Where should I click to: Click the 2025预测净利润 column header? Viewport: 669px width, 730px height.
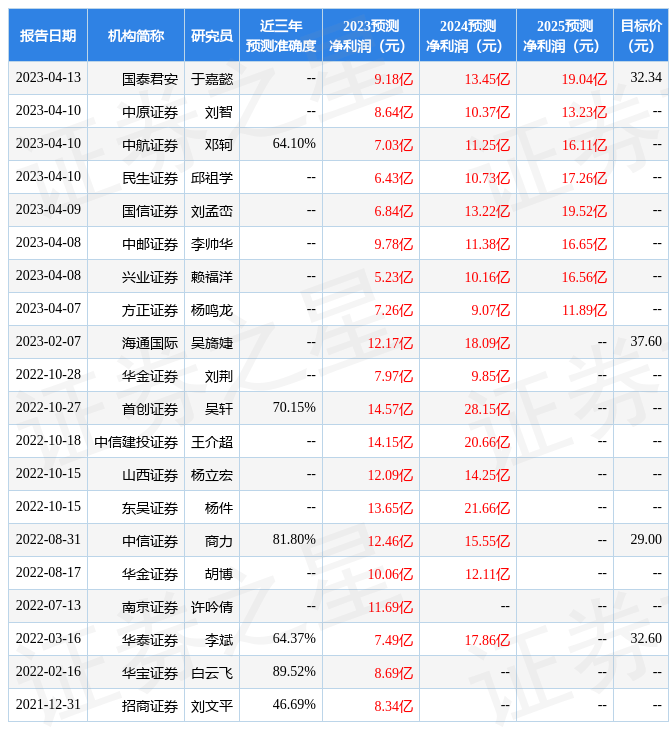565,35
